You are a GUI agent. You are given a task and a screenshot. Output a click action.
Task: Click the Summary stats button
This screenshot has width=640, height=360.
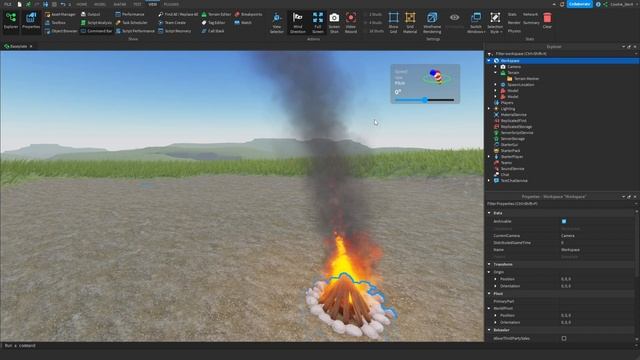tap(531, 23)
